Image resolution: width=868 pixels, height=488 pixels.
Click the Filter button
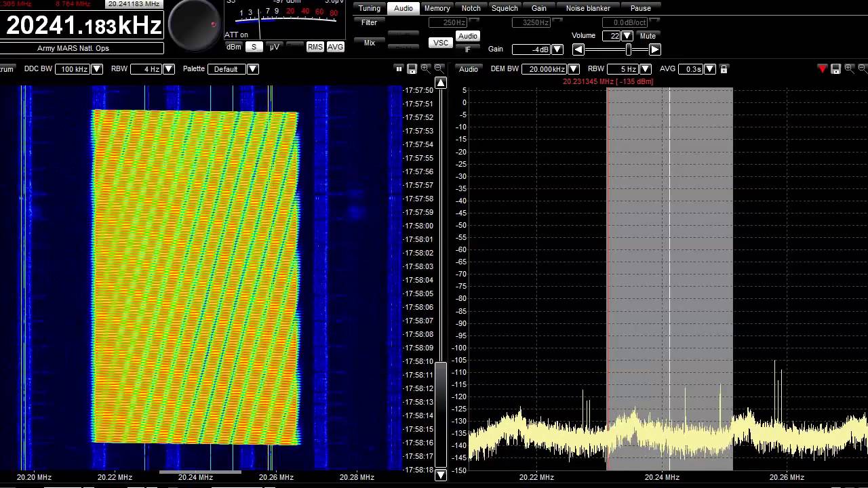pos(370,22)
